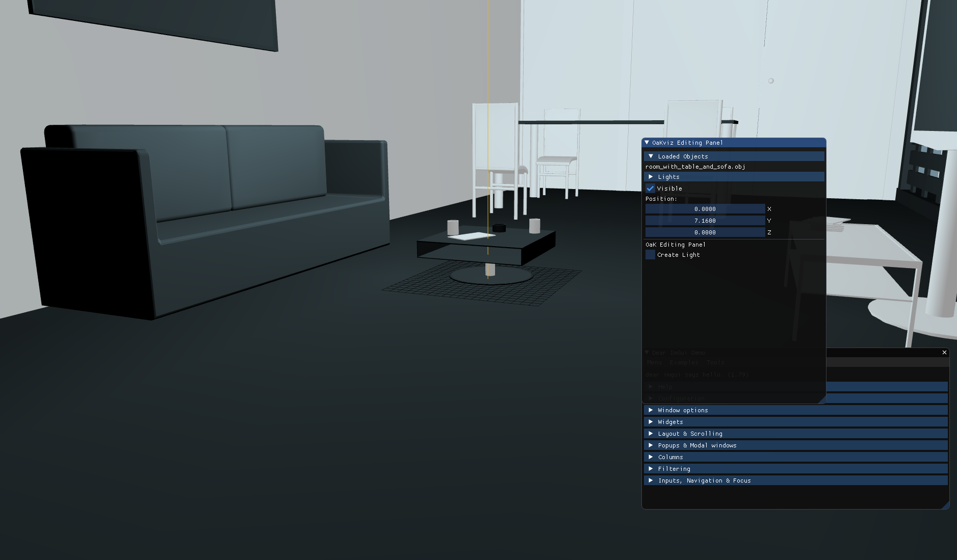Expand the Lights section

coord(651,177)
